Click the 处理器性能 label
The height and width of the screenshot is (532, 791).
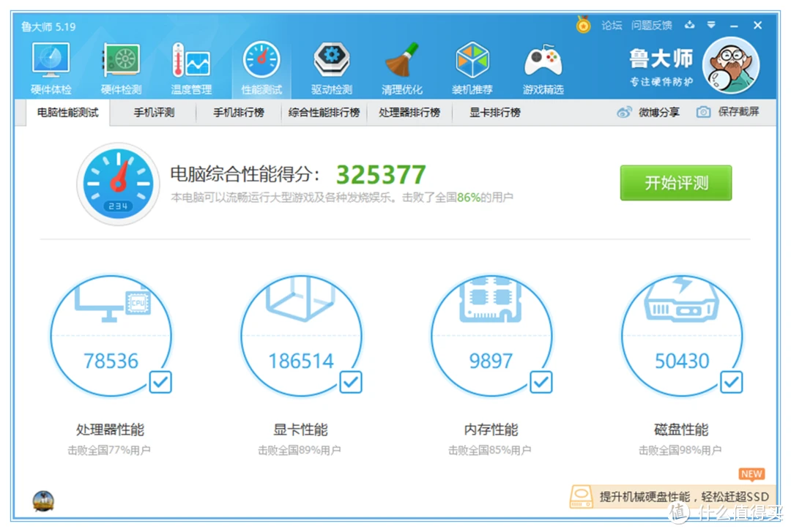(111, 430)
